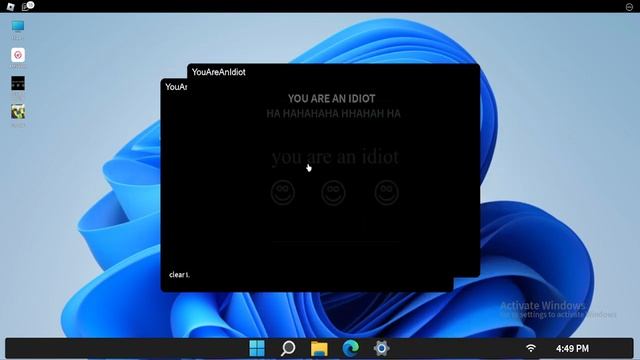Open taskbar Search magnifier

(x=288, y=348)
